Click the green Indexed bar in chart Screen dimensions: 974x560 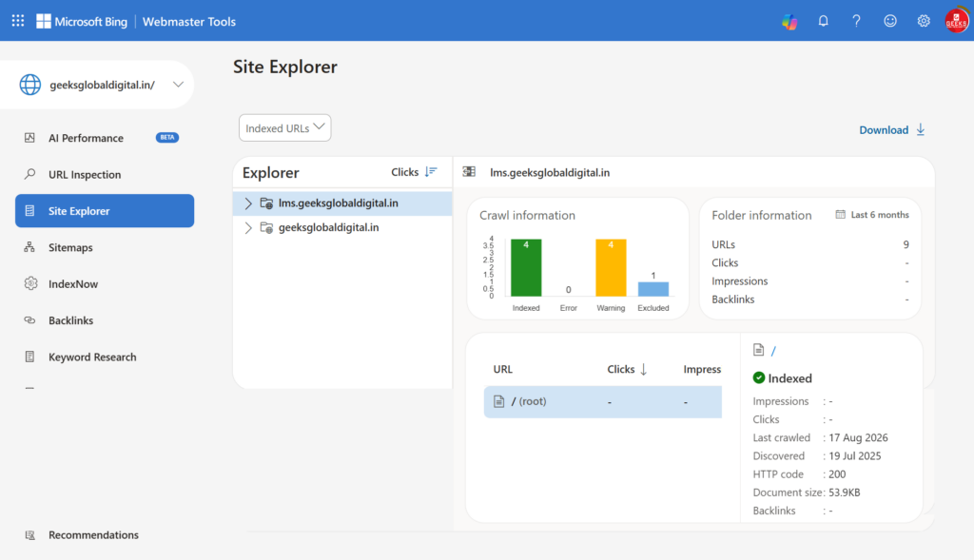click(526, 267)
